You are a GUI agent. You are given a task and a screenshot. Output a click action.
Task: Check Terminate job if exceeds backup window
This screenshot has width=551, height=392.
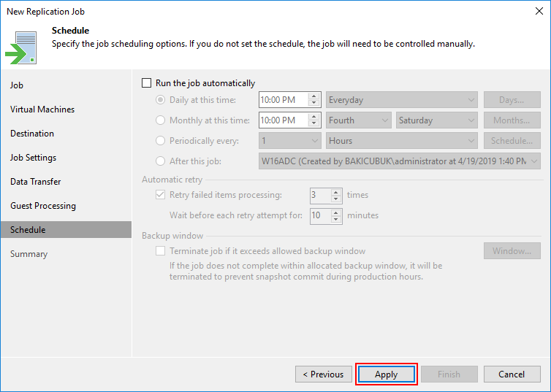[160, 251]
